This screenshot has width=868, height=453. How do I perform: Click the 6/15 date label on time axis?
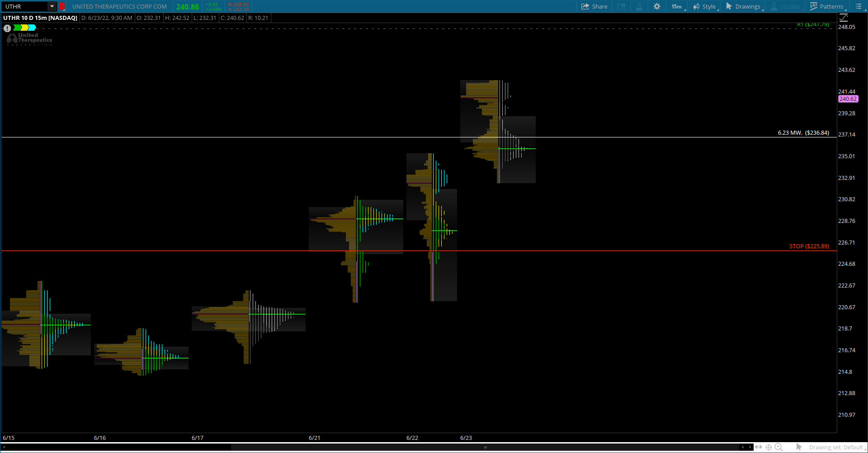pos(9,438)
